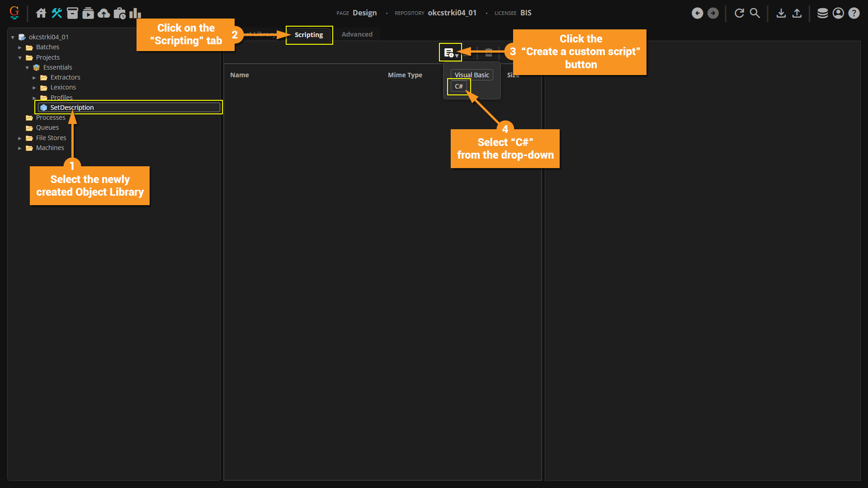Open the Design tools wrench icon
Screen dimensions: 868x488
(57, 13)
